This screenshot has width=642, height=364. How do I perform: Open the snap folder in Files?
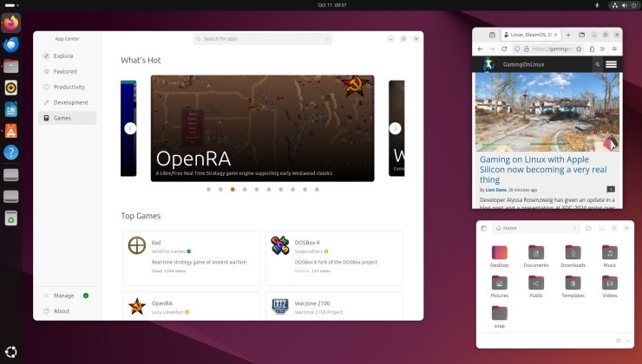click(x=499, y=317)
